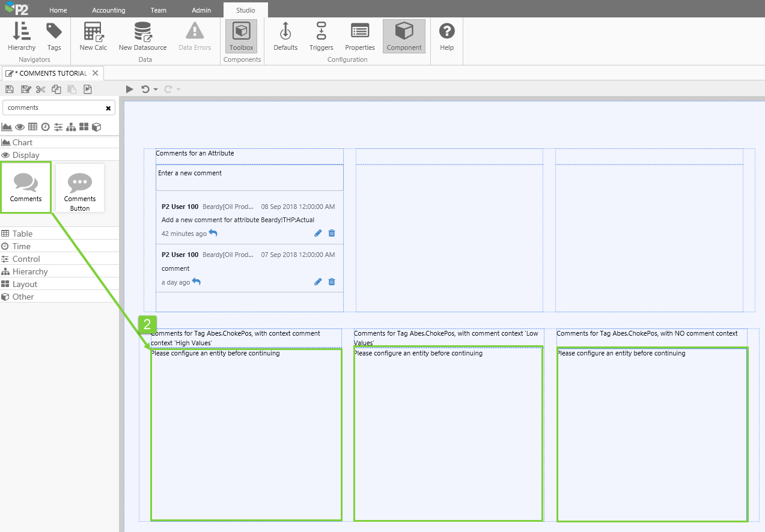The width and height of the screenshot is (765, 532).
Task: Open the Hierarchy navigator
Action: (x=22, y=37)
